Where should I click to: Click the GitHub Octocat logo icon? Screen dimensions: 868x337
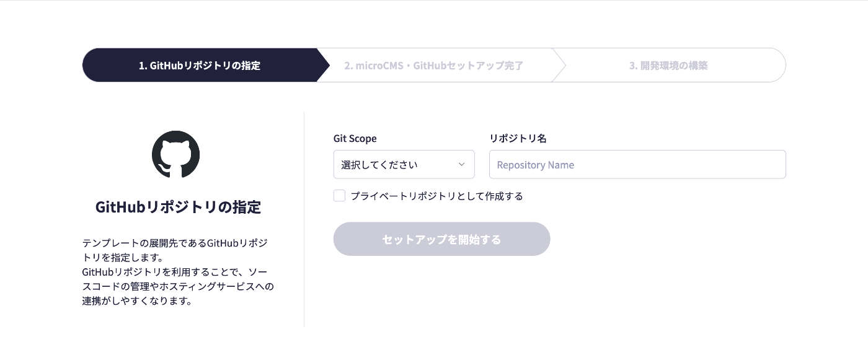click(176, 154)
